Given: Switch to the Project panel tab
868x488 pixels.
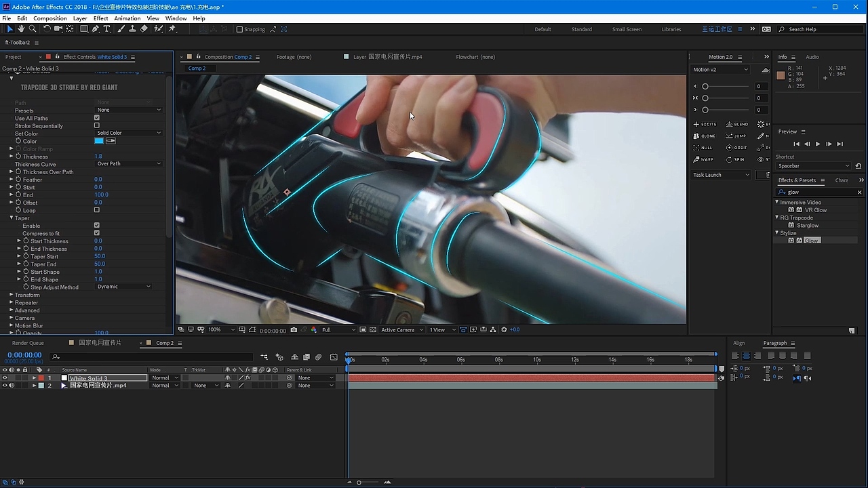Looking at the screenshot, I should 14,57.
